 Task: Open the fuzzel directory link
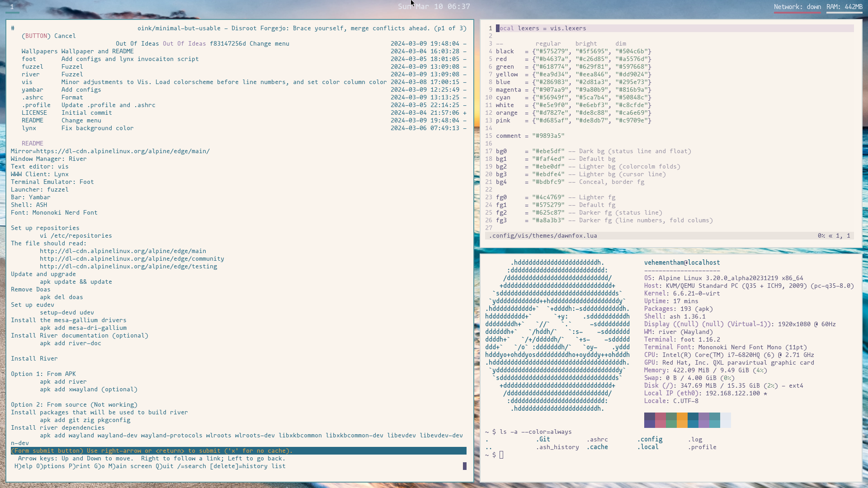[x=33, y=67]
